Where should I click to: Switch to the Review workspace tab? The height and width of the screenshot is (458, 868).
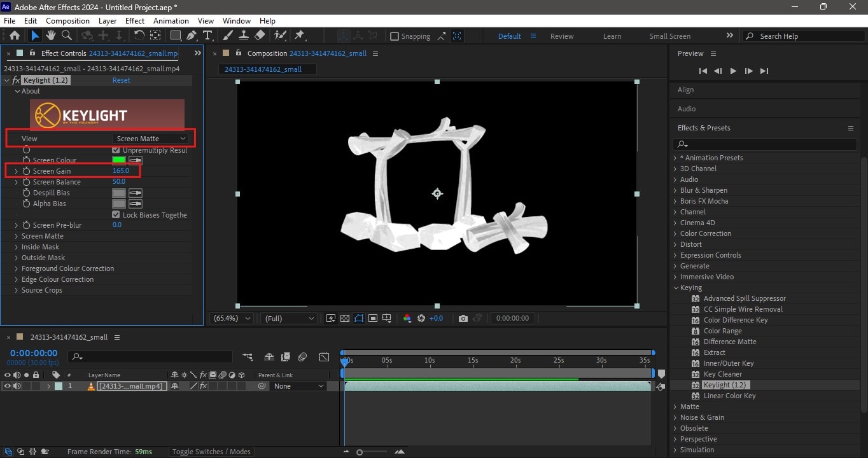pyautogui.click(x=561, y=36)
